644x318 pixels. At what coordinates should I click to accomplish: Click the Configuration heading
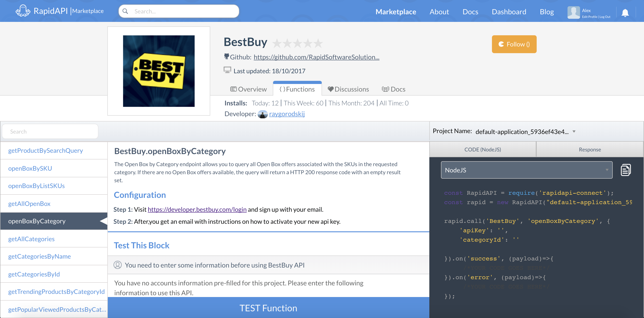point(140,195)
